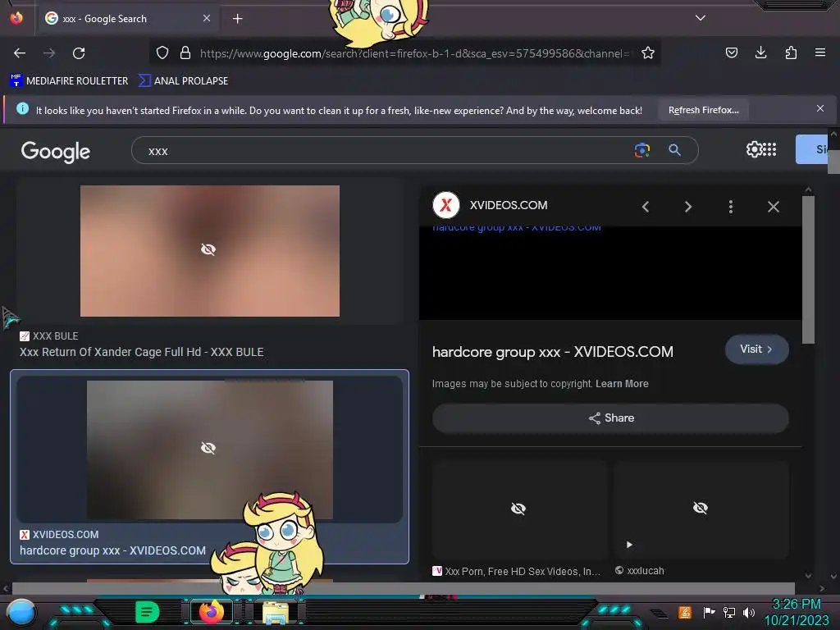Open the Learn More copyright link

click(622, 384)
